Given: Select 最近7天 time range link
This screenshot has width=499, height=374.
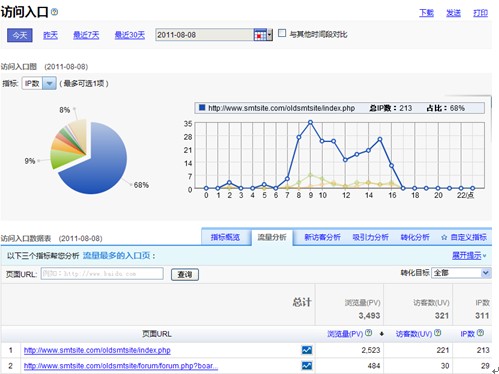Looking at the screenshot, I should [x=86, y=35].
